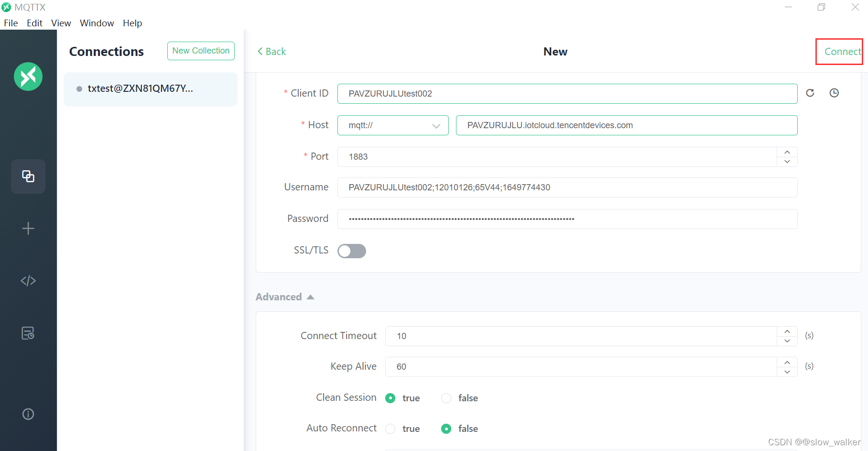The height and width of the screenshot is (451, 868).
Task: Open the Connections page from the sidebar
Action: pos(28,176)
